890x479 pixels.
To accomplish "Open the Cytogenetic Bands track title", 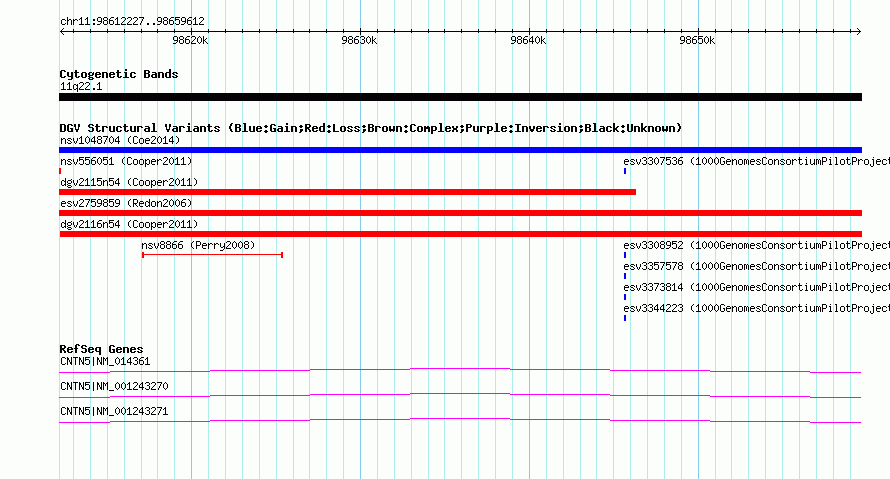I will [119, 74].
